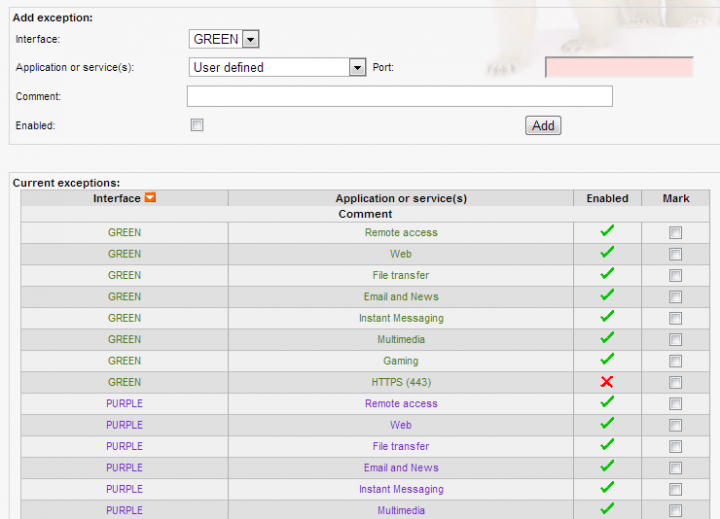The image size is (720, 519).
Task: Toggle enabled checkmark for GREEN Multimedia row
Action: pyautogui.click(x=606, y=339)
